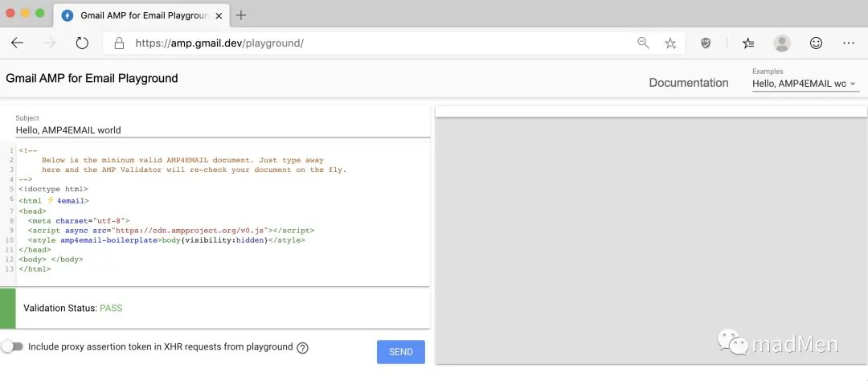
Task: Click the body tag code line
Action: 51,259
